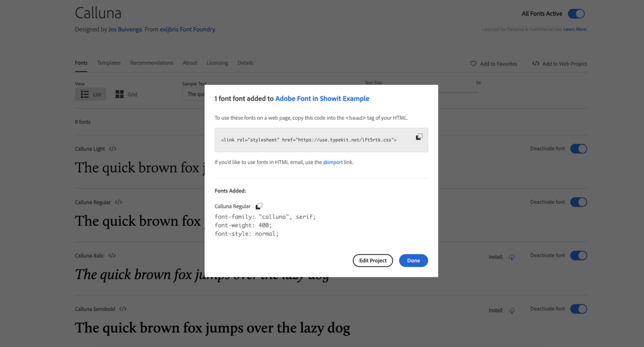Click the code embed icon beside Calluna Light

112,149
